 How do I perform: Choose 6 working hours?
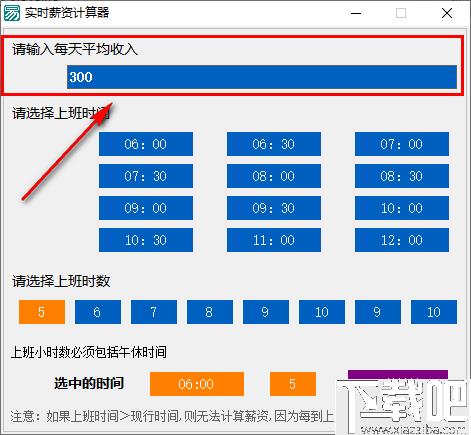pos(98,312)
